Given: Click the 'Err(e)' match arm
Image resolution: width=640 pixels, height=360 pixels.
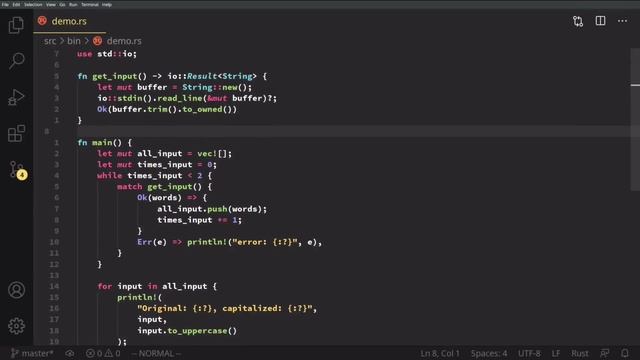Looking at the screenshot, I should tap(152, 242).
